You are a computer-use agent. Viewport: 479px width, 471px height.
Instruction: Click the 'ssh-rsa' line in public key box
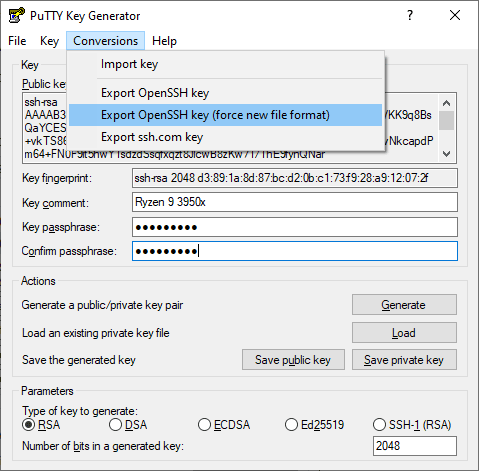[41, 102]
